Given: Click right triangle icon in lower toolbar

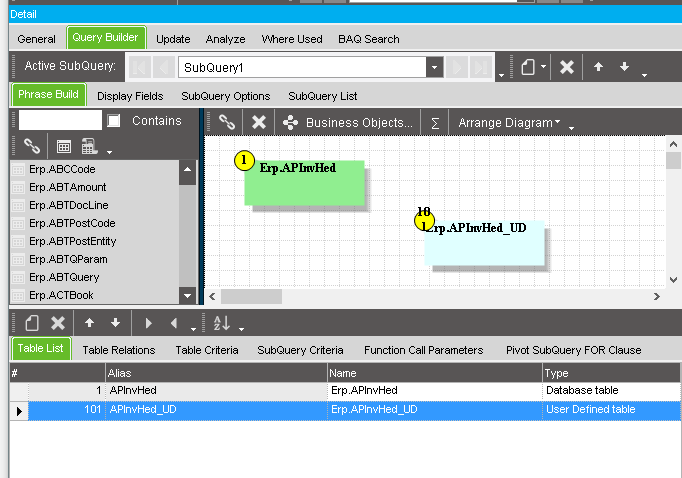Looking at the screenshot, I should (x=148, y=323).
